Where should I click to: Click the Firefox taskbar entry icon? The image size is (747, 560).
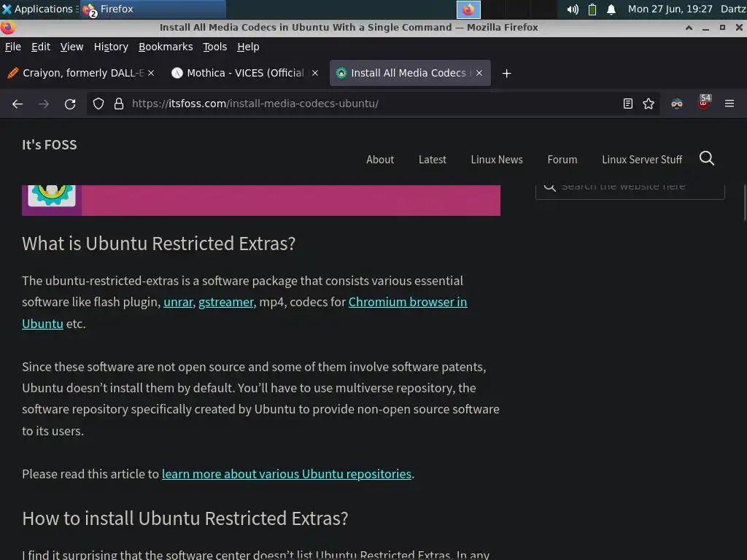[90, 9]
